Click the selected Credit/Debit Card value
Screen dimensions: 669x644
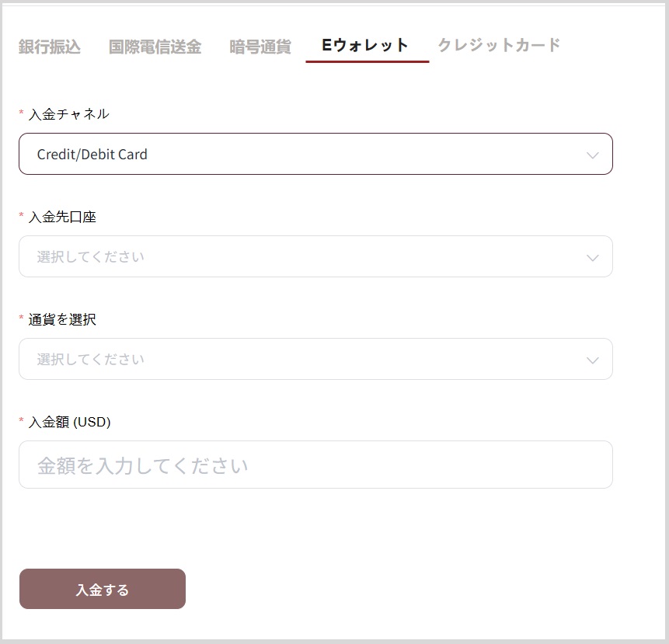(92, 155)
